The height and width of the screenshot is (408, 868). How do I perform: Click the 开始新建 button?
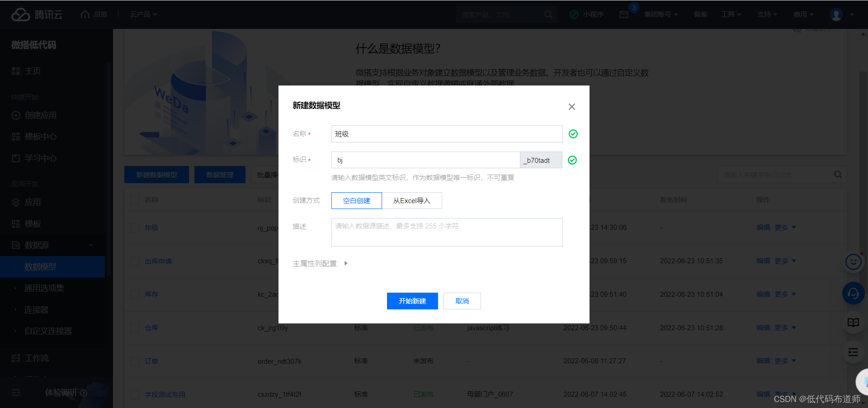click(412, 301)
